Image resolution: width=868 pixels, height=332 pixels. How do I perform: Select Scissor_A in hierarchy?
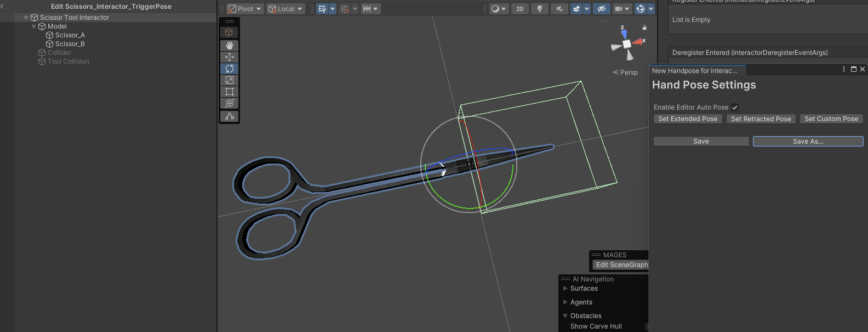pos(70,35)
